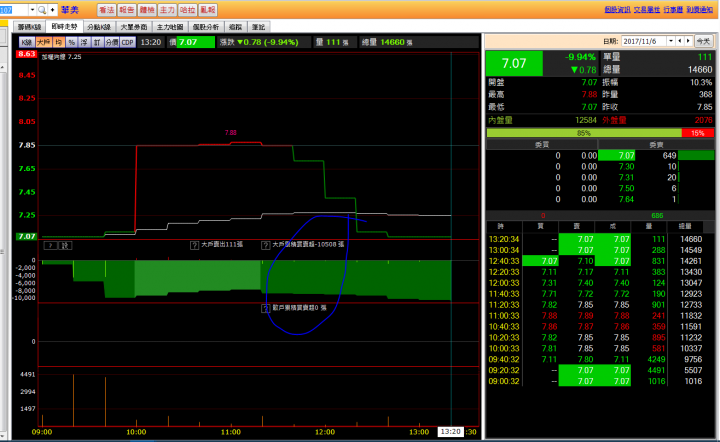The width and height of the screenshot is (720, 442).
Task: Toggle the K線 chart button
Action: coord(27,42)
